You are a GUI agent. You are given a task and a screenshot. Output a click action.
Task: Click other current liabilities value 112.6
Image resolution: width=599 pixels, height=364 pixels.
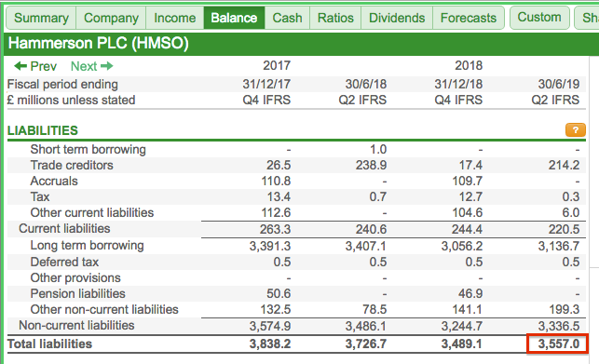(276, 212)
